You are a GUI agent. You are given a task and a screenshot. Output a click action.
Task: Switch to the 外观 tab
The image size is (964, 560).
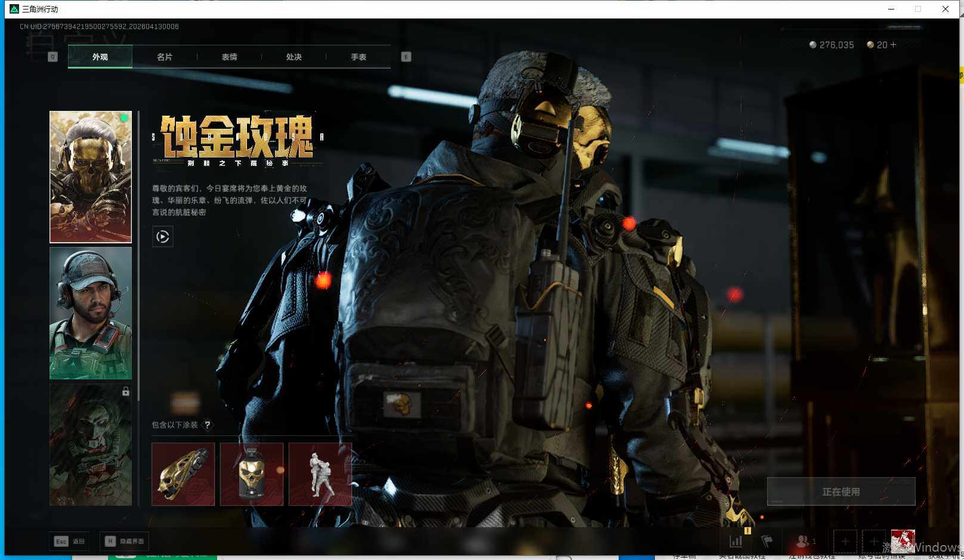100,57
